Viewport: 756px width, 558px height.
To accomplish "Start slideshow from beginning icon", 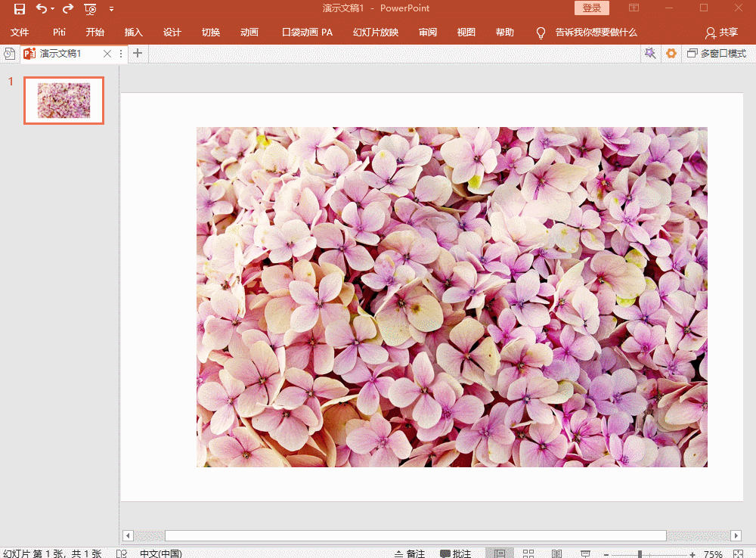I will 90,9.
